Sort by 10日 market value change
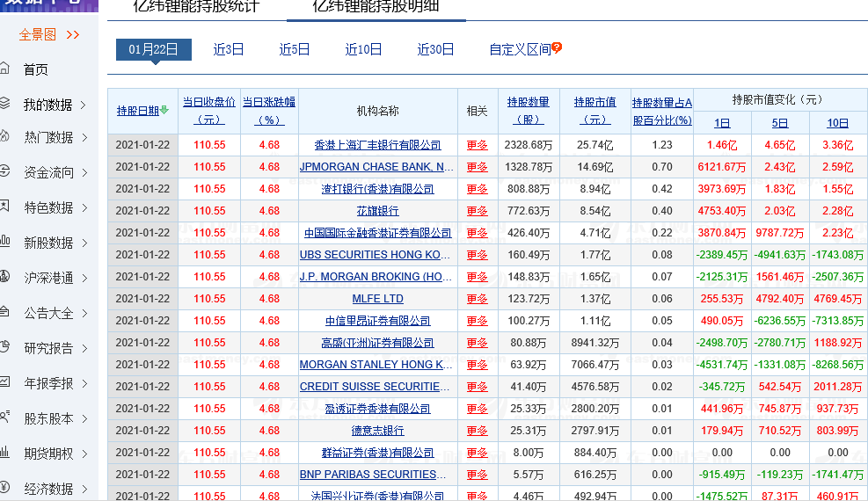868x501 pixels. 837,123
